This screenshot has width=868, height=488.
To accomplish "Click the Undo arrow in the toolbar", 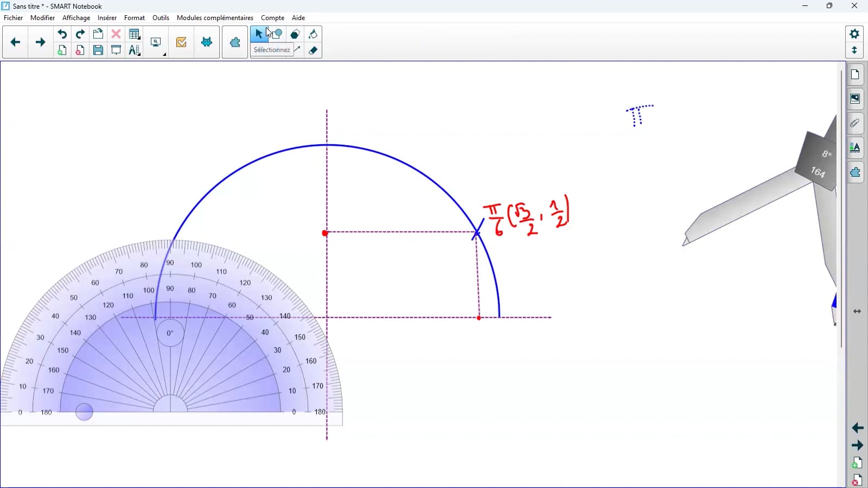I will click(62, 34).
